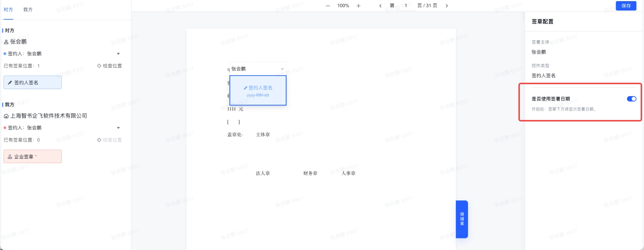Zoom in with the plus icon

[x=359, y=6]
